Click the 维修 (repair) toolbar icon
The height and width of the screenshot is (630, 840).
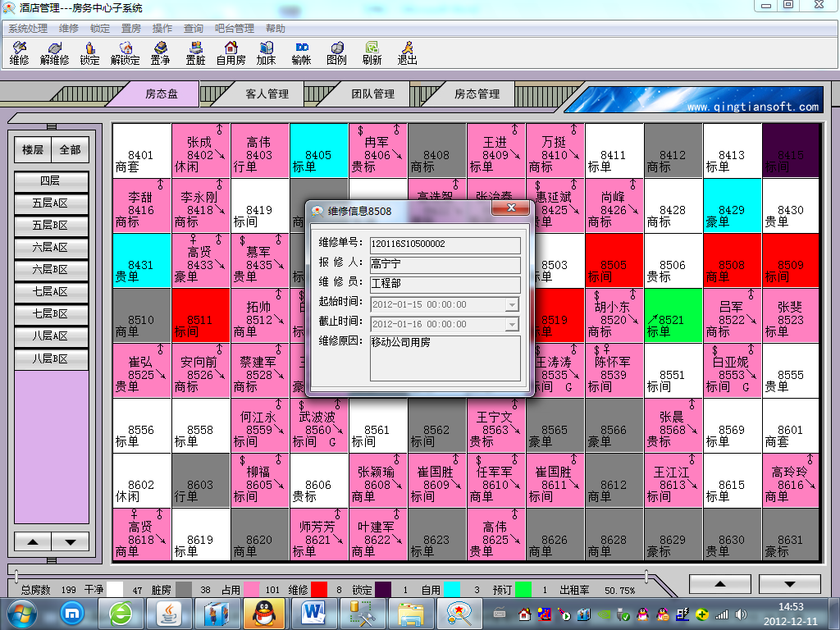pyautogui.click(x=19, y=53)
